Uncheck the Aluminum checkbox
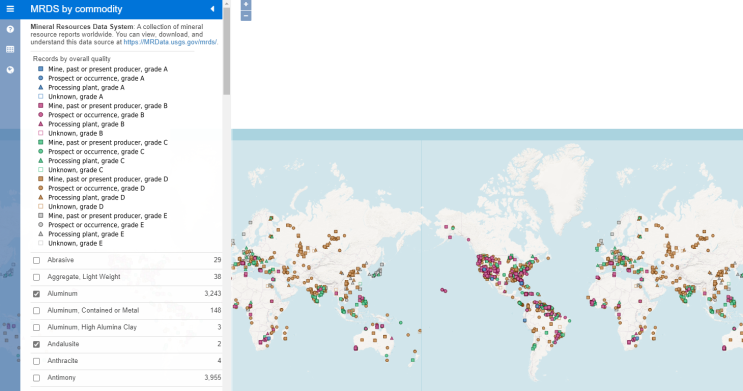The image size is (743, 391). point(36,294)
